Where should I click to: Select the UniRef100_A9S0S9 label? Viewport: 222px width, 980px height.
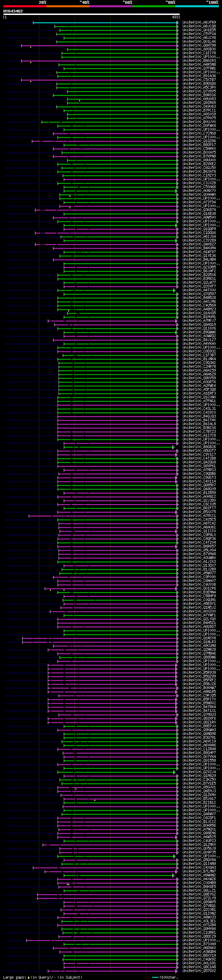pos(199,114)
